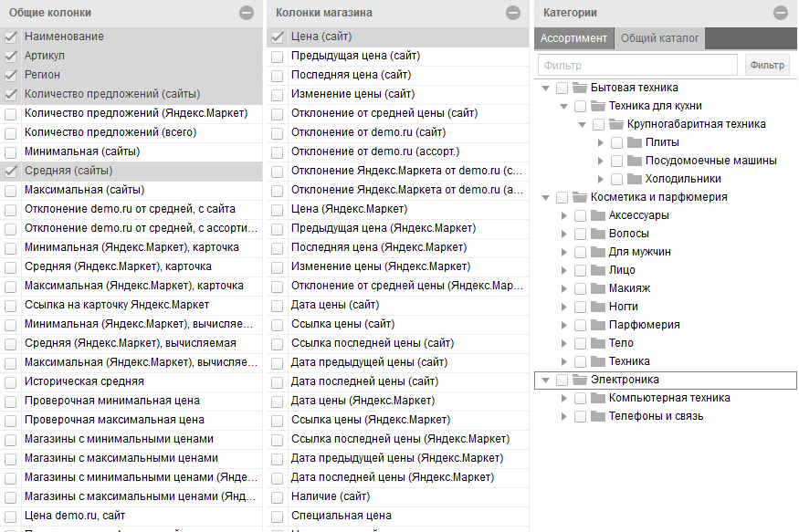The image size is (799, 532).
Task: Collapse the Косметика и парфюмерия tree node
Action: click(x=546, y=197)
